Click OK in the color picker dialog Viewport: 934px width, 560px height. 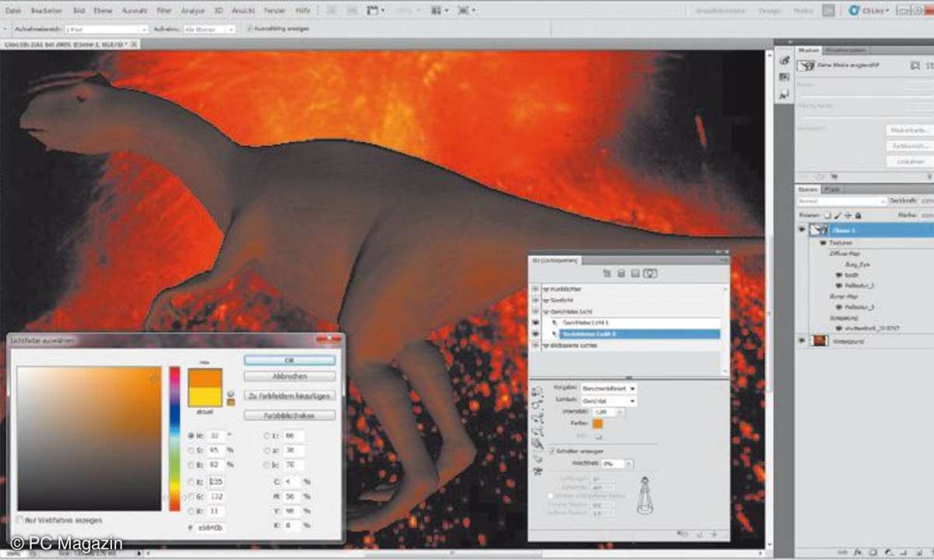[x=290, y=360]
